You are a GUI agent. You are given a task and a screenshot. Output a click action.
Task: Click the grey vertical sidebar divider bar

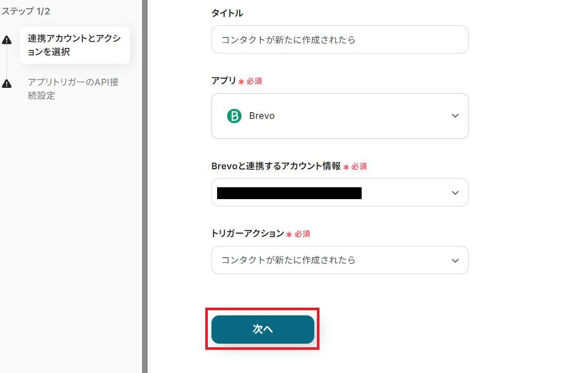point(145,186)
